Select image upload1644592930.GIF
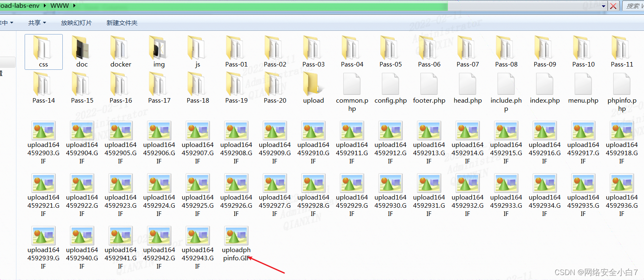Image resolution: width=644 pixels, height=280 pixels. pyautogui.click(x=391, y=195)
